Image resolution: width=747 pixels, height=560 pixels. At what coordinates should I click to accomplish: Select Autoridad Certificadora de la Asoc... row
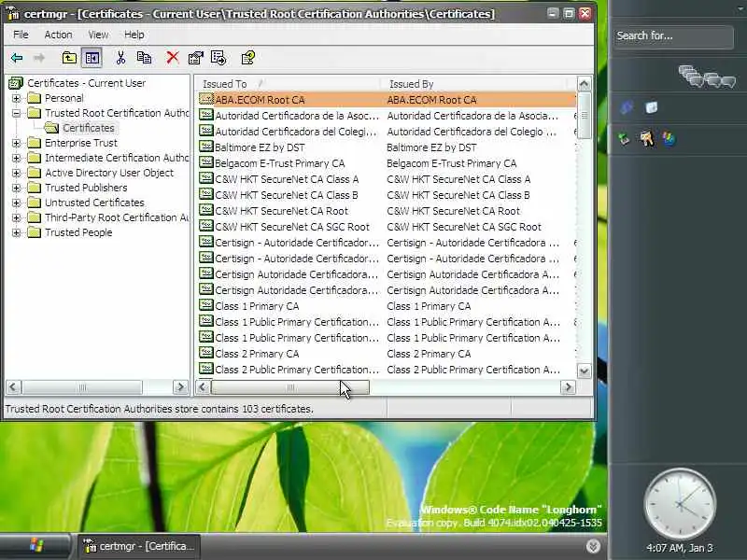tap(387, 116)
